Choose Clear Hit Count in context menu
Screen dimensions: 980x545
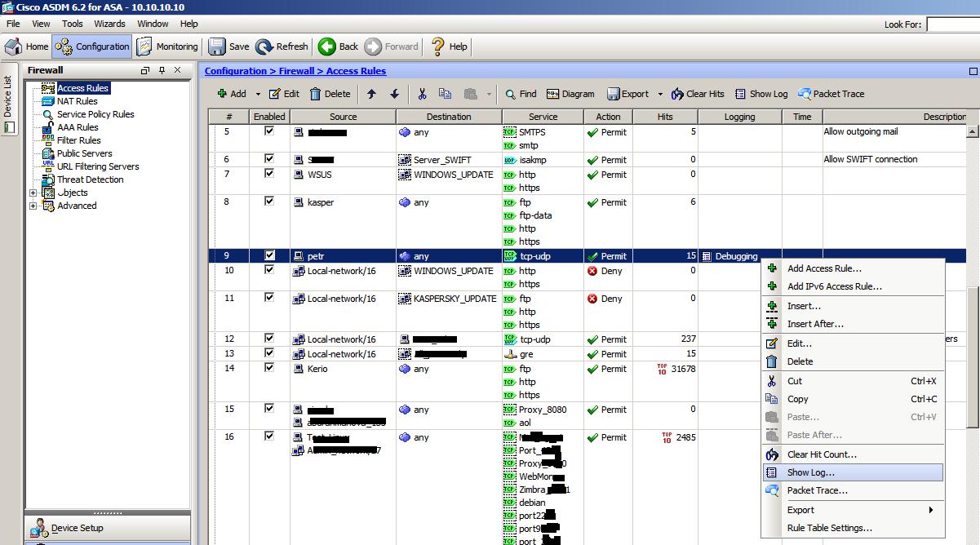tap(853, 454)
